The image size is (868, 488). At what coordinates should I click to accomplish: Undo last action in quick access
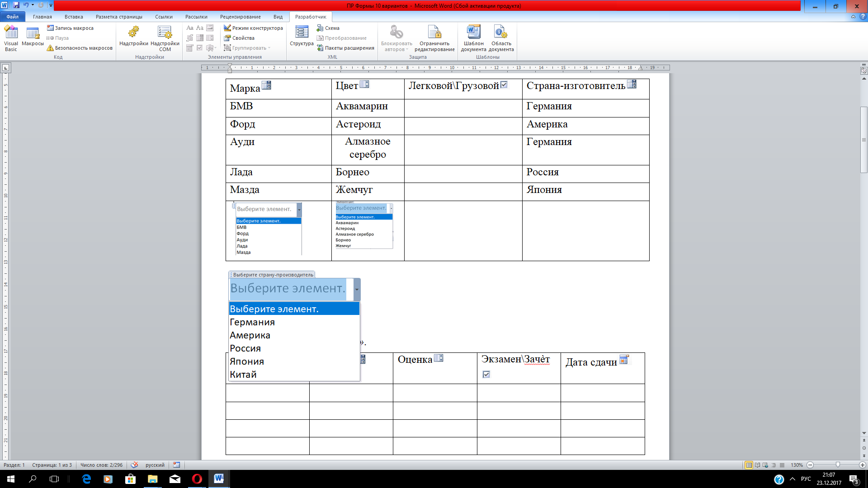tap(26, 5)
